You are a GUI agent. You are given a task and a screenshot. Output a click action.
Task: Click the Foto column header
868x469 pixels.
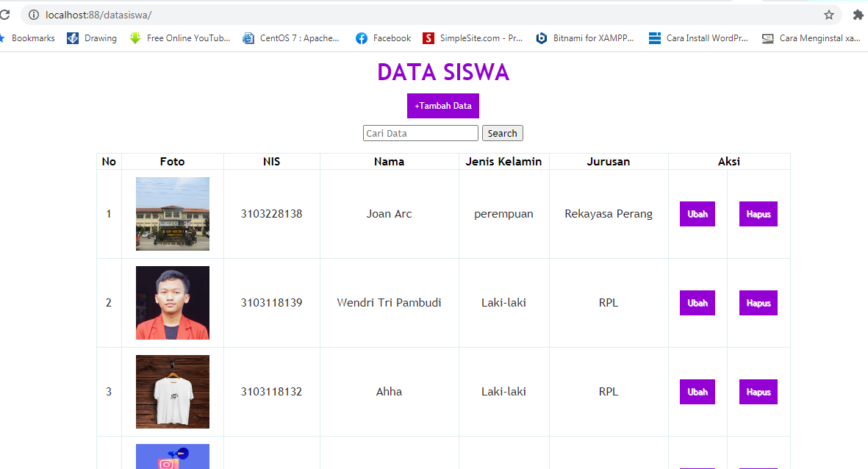coord(172,162)
